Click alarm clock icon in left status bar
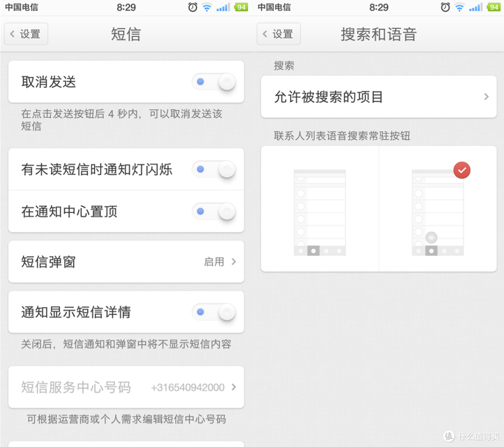The image size is (504, 447). coord(193,7)
